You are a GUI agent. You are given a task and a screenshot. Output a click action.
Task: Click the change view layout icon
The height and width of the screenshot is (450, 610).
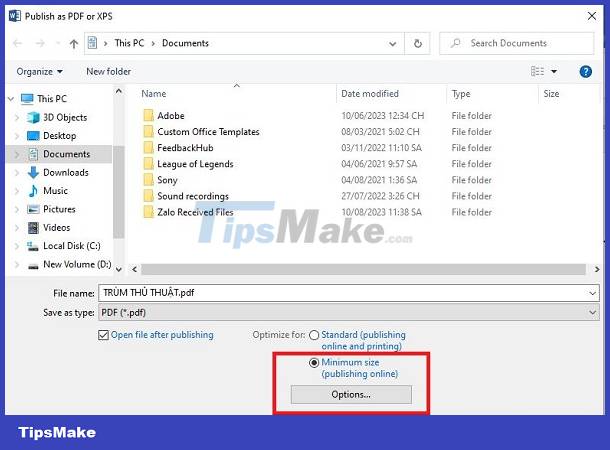click(x=537, y=71)
